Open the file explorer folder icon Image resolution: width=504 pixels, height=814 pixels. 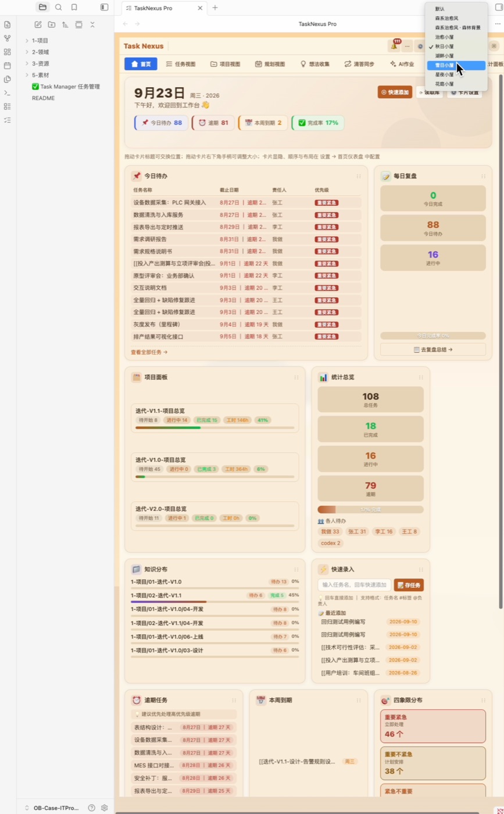42,7
